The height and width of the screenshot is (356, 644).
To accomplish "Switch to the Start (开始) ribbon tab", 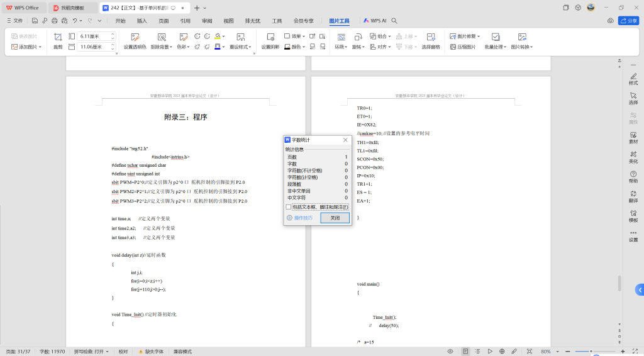I will (x=120, y=21).
